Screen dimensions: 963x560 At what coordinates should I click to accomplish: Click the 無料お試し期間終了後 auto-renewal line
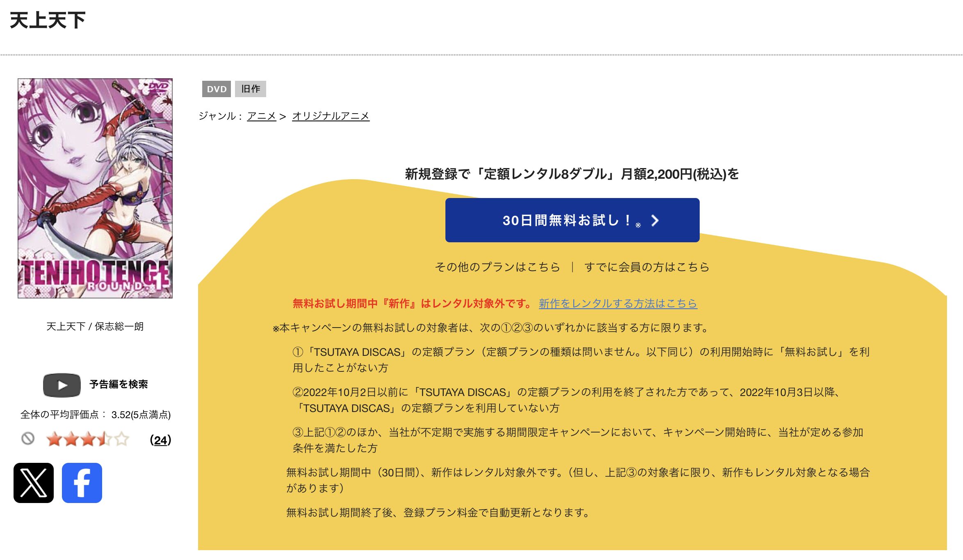point(438,512)
